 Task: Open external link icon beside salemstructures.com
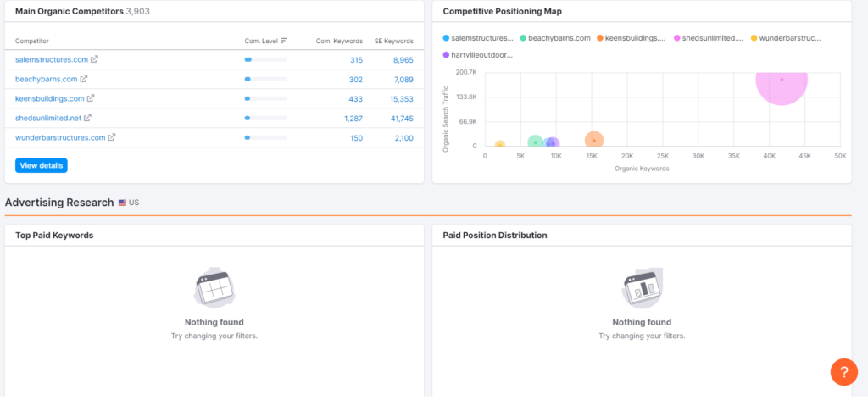tap(95, 59)
